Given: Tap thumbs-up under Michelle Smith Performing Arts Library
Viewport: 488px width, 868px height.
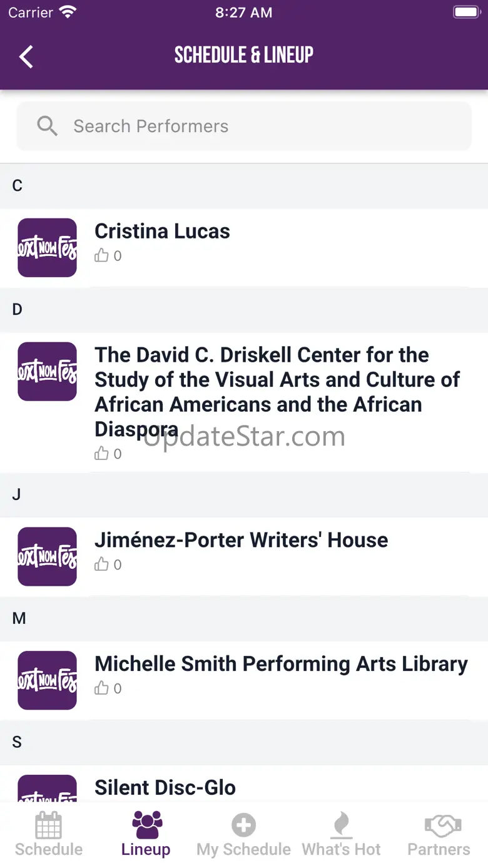Looking at the screenshot, I should click(101, 688).
